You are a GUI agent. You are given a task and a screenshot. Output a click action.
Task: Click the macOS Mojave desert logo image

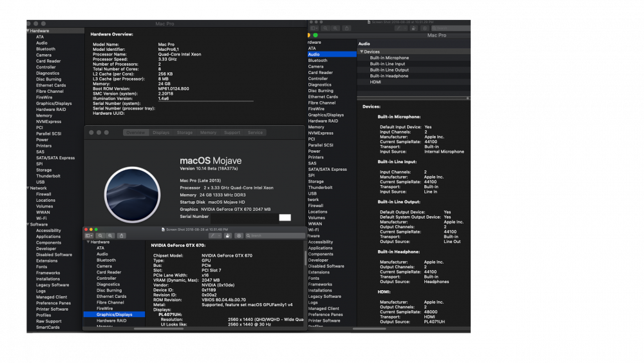pyautogui.click(x=132, y=195)
